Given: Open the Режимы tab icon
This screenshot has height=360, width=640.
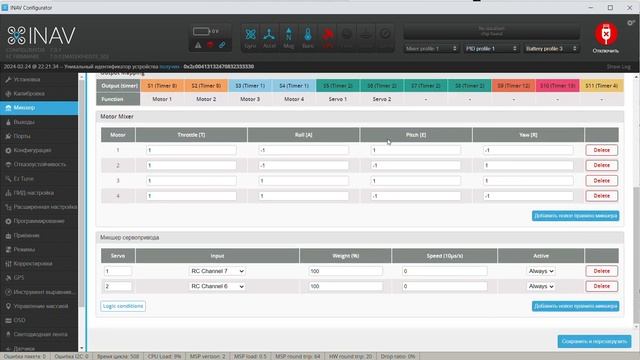Looking at the screenshot, I should point(8,249).
